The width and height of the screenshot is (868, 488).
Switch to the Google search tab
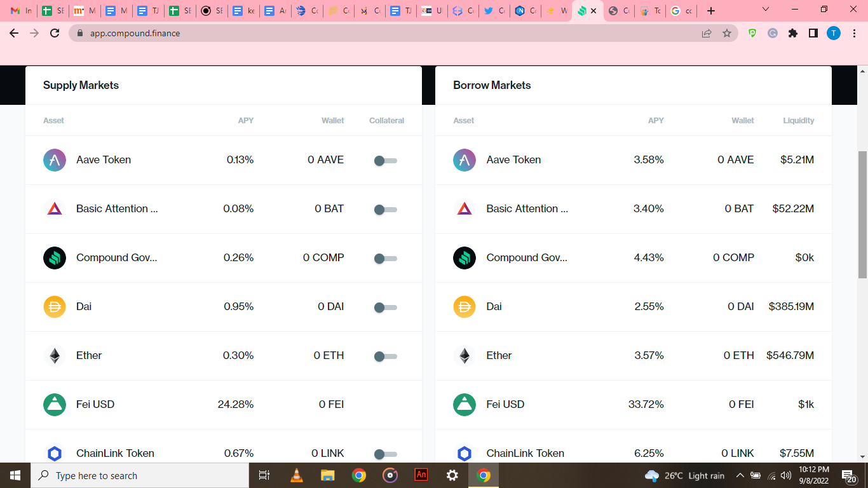(x=682, y=11)
